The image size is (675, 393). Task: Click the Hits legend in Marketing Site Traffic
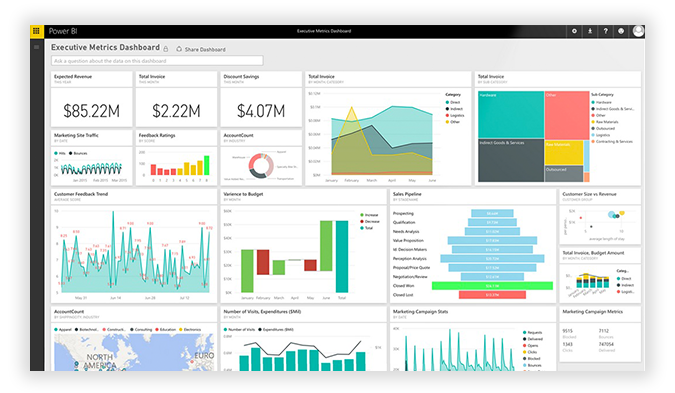60,153
